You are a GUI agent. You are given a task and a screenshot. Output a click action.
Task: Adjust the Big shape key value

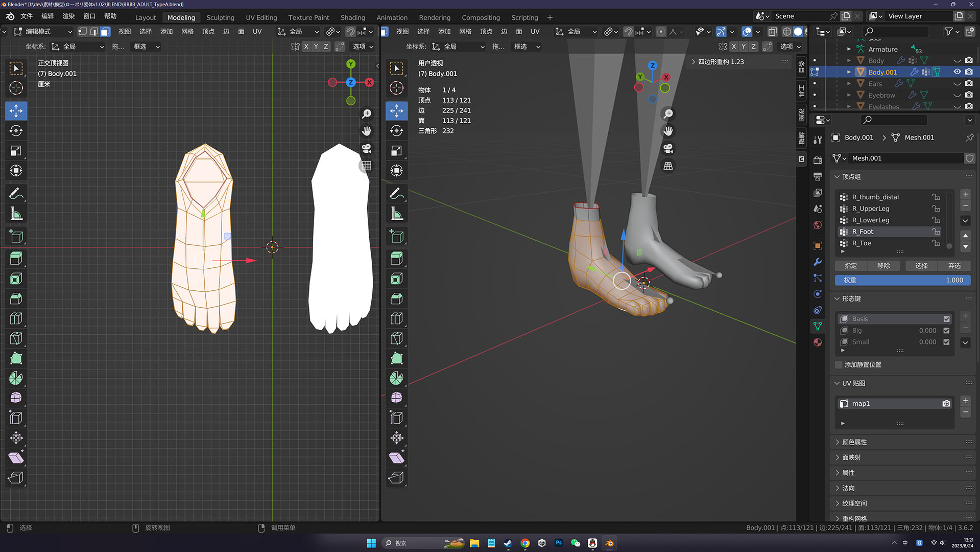[x=927, y=331]
